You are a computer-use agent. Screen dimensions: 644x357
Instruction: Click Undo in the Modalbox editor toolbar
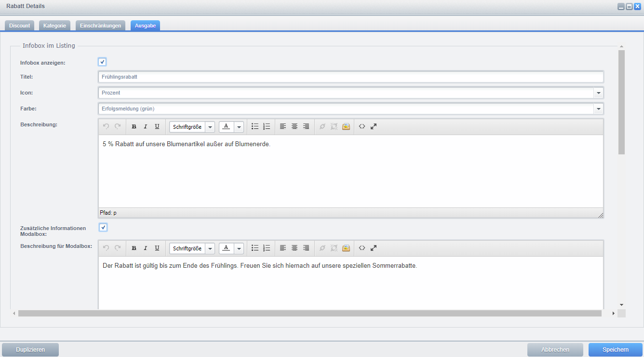106,248
